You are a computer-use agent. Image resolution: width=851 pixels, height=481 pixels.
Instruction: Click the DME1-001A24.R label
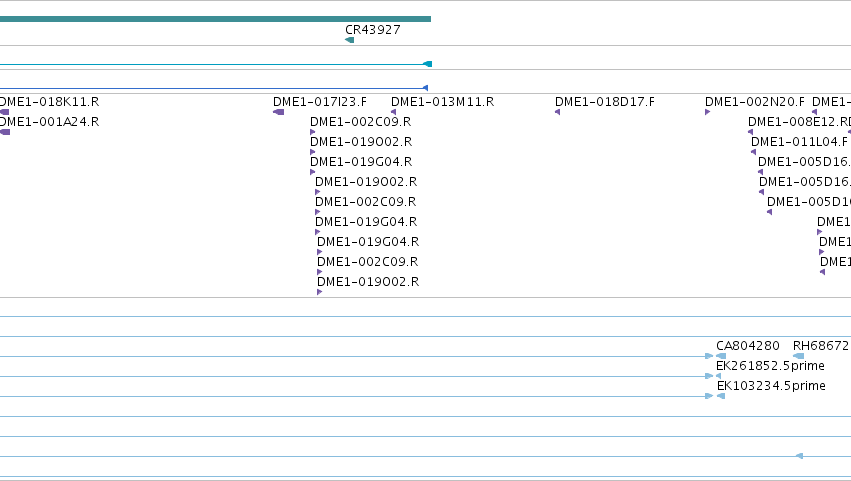click(x=49, y=122)
